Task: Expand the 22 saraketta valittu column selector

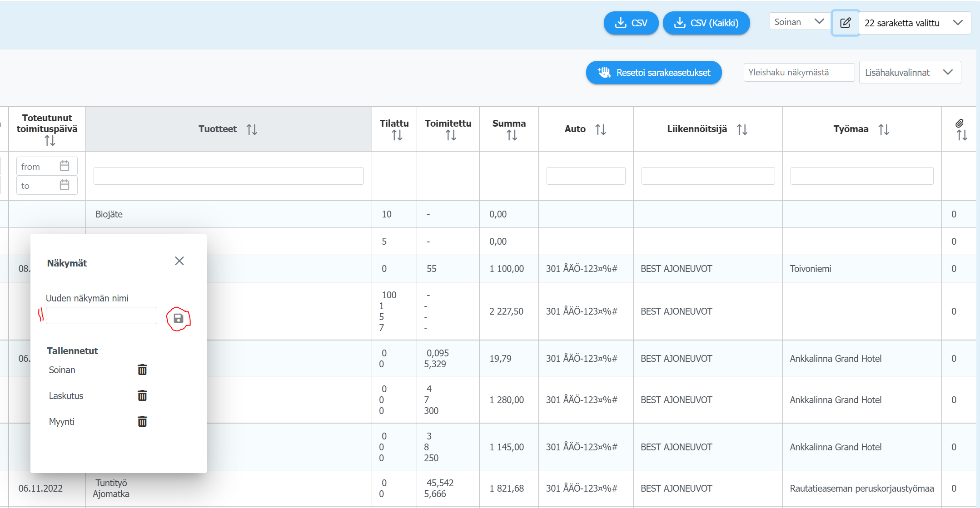Action: (x=915, y=23)
